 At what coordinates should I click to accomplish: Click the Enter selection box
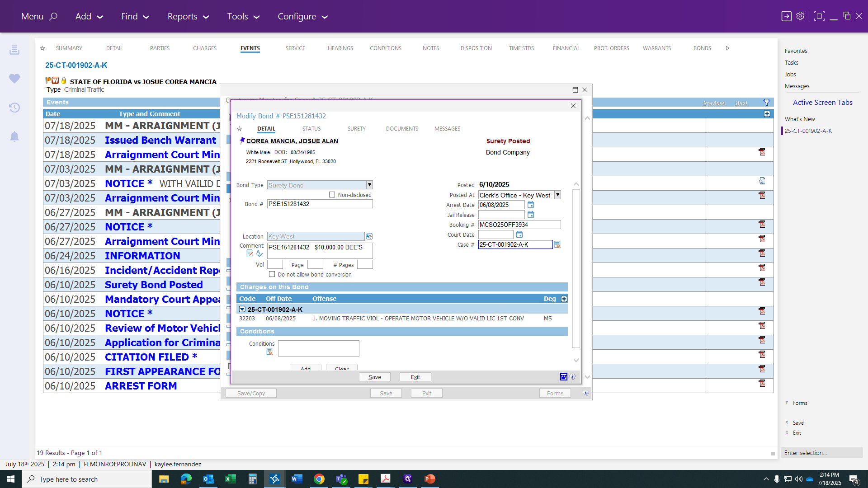[x=821, y=453]
